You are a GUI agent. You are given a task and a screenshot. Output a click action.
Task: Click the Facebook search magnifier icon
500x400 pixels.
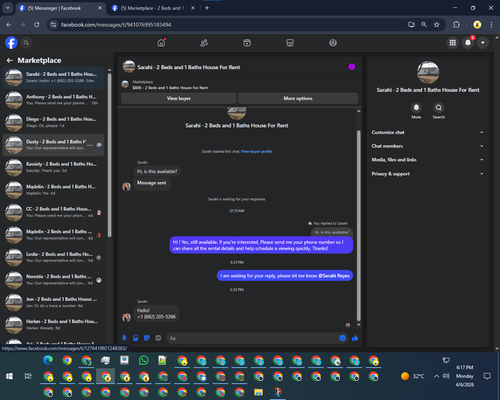click(26, 43)
